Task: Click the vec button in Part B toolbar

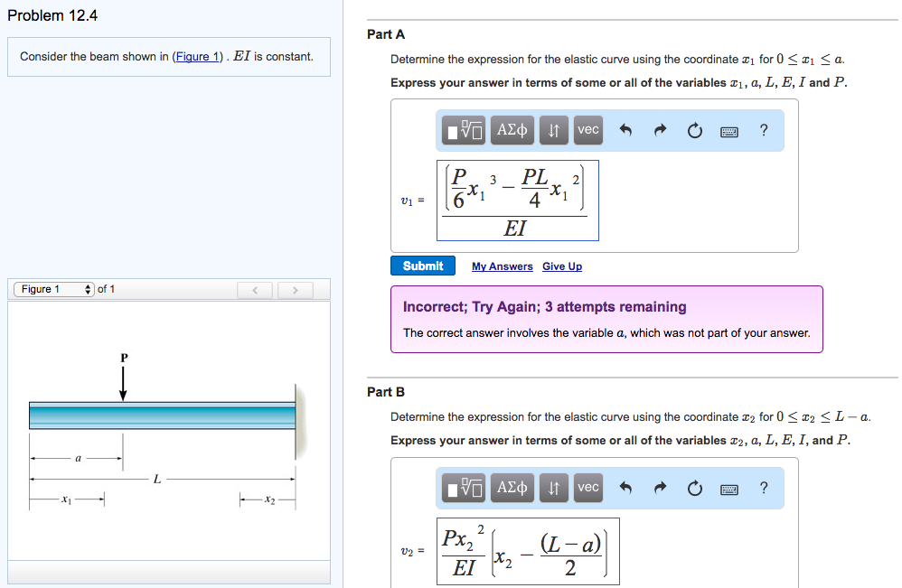Action: coord(587,488)
